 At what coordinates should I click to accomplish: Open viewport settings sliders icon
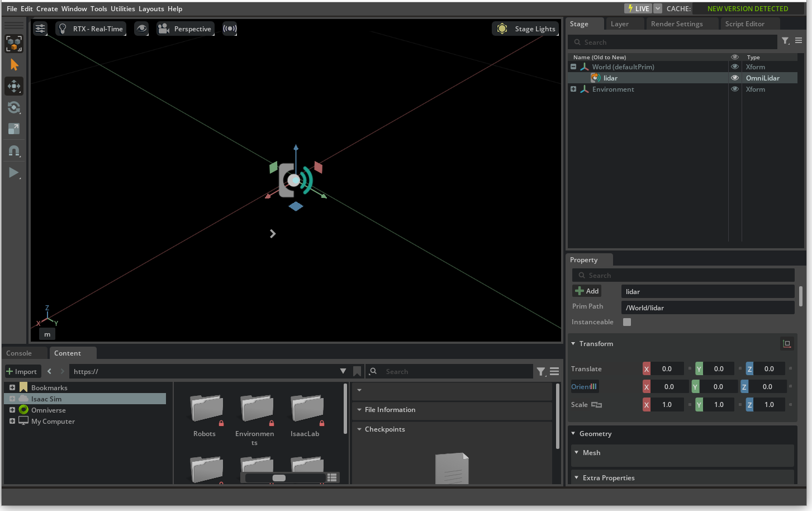[40, 29]
